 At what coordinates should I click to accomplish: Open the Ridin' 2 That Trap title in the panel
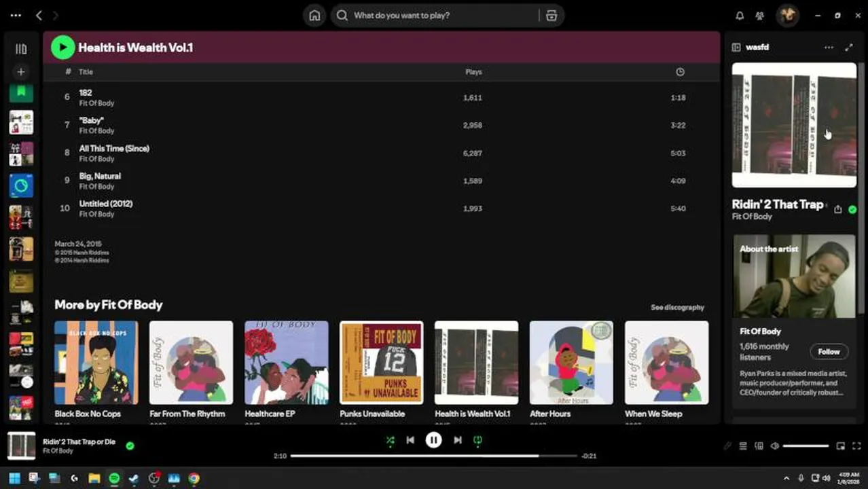click(778, 204)
